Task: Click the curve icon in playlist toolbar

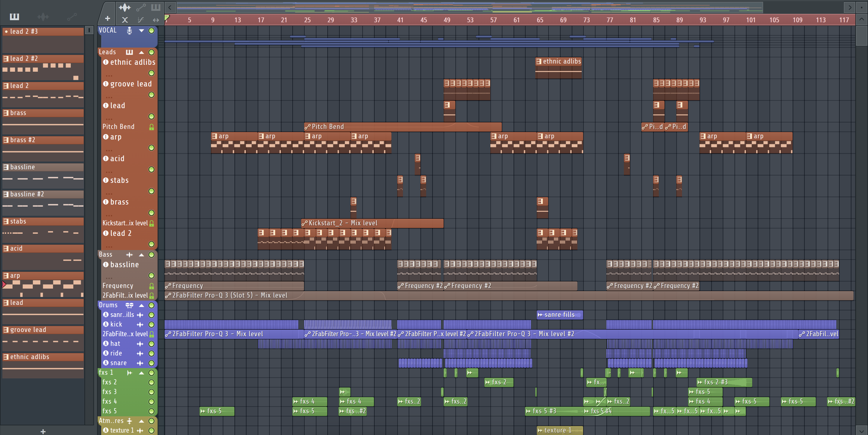Action: pyautogui.click(x=140, y=20)
